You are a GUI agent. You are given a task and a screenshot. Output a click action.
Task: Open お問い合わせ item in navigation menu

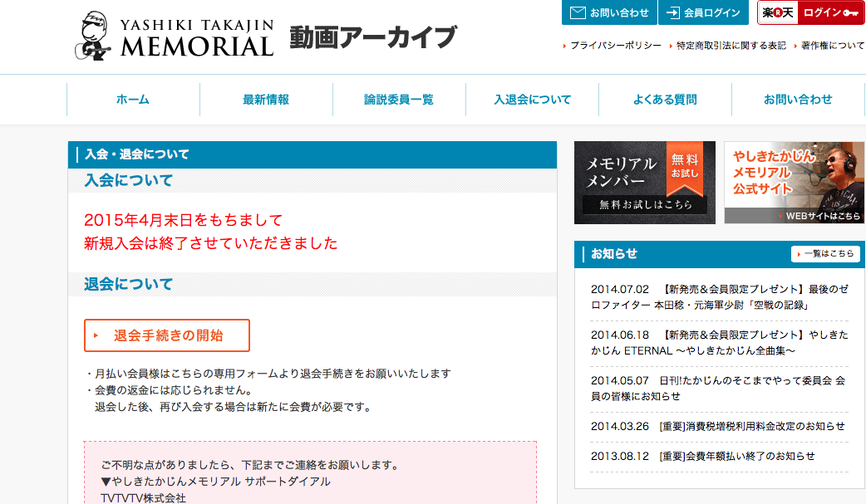pos(798,100)
